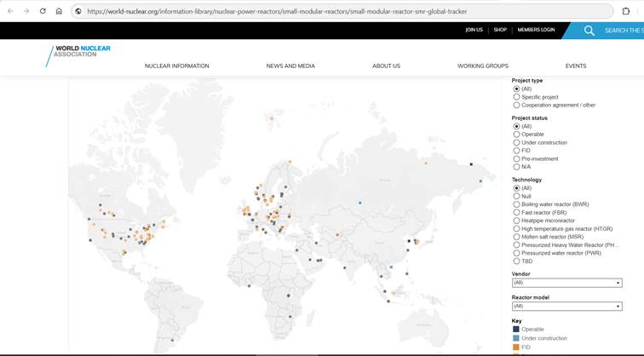This screenshot has height=356, width=644.
Task: Open the Working Groups menu
Action: [x=483, y=66]
